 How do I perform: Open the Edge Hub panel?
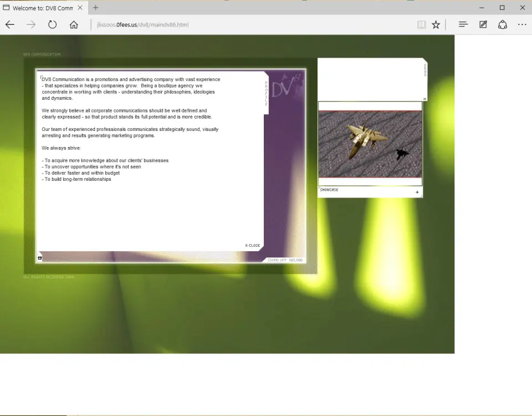pyautogui.click(x=463, y=24)
